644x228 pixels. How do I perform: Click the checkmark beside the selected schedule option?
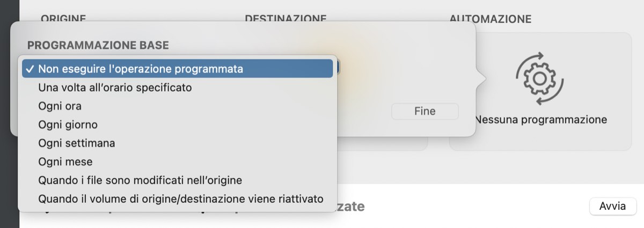tap(30, 69)
